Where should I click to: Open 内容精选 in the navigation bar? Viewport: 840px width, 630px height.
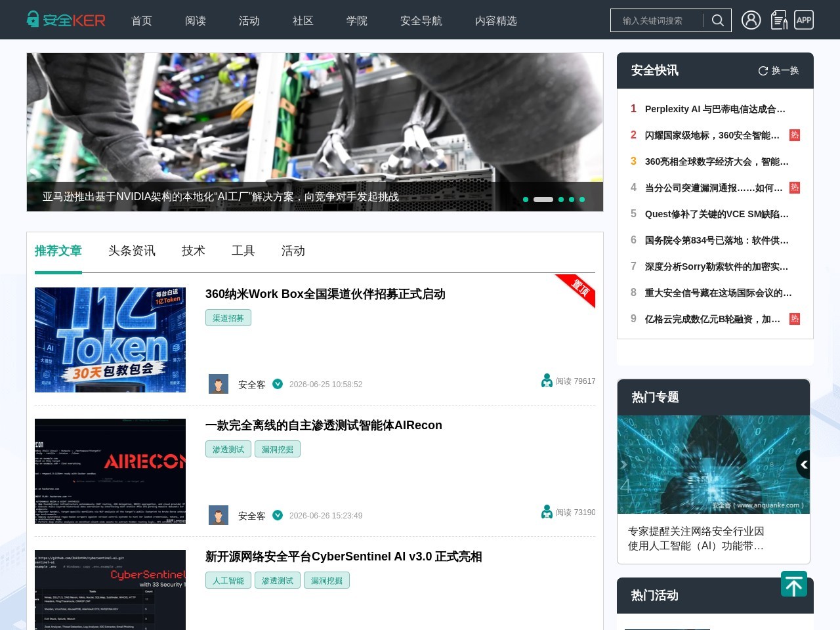(496, 20)
